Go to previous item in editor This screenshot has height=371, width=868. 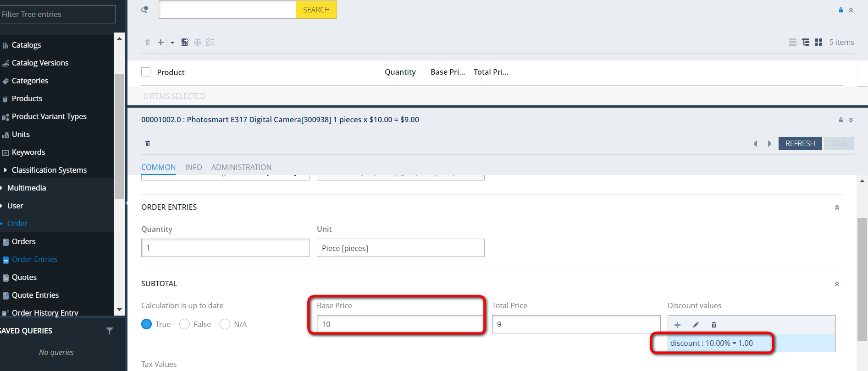pyautogui.click(x=756, y=143)
